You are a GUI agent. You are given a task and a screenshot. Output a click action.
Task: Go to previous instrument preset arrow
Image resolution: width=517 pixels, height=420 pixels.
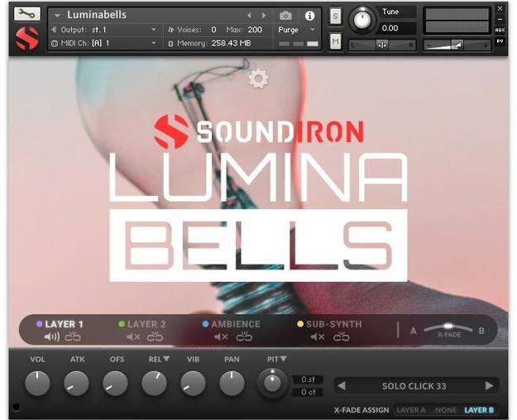click(249, 16)
